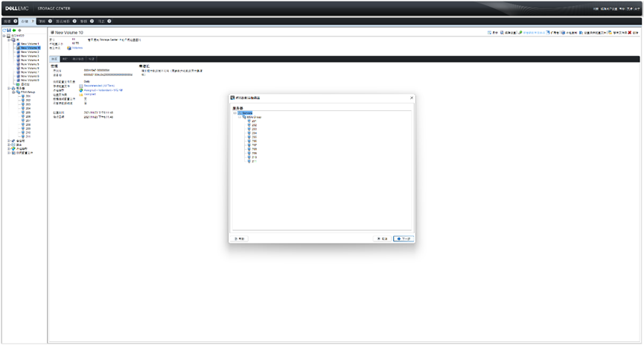
Task: Click the Move to Folder icon in toolbar
Action: coord(610,33)
